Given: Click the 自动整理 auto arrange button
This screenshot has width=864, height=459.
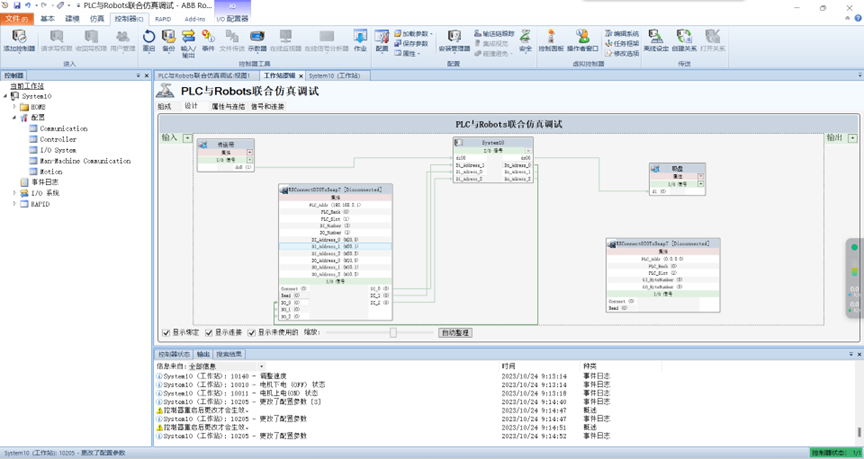Looking at the screenshot, I should [x=455, y=333].
